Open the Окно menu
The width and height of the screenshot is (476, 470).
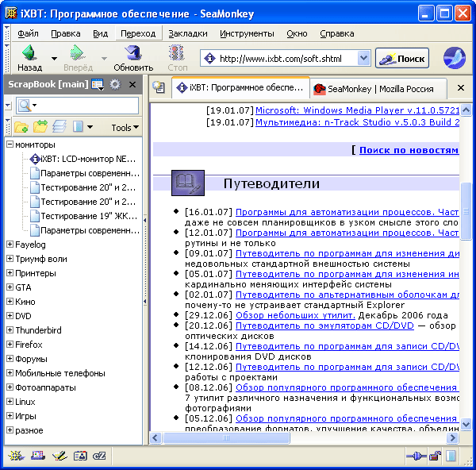pos(297,33)
